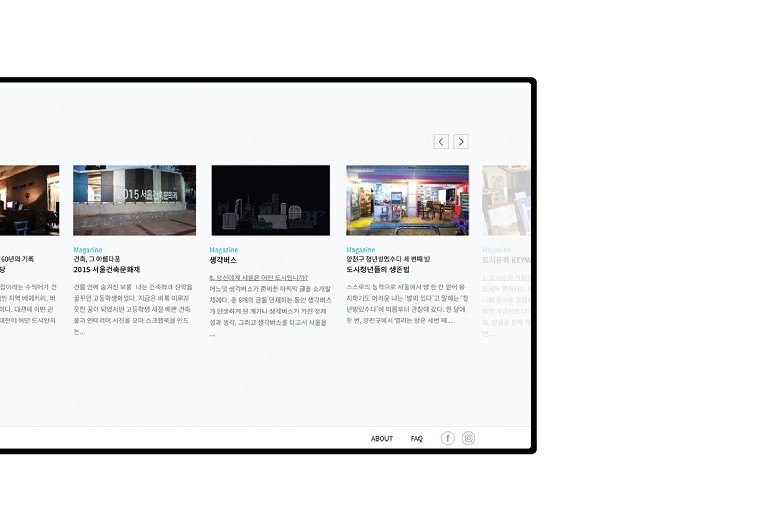The width and height of the screenshot is (773, 532).
Task: Click the next arrow in the carousel
Action: pyautogui.click(x=460, y=142)
